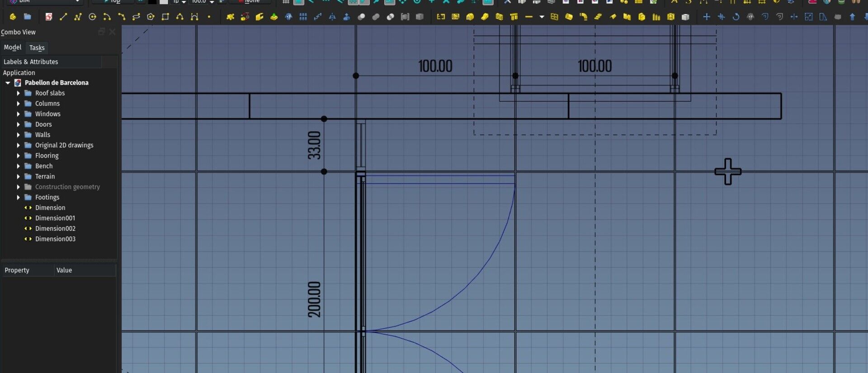
Task: Select the Polygon drawing tool
Action: point(151,17)
